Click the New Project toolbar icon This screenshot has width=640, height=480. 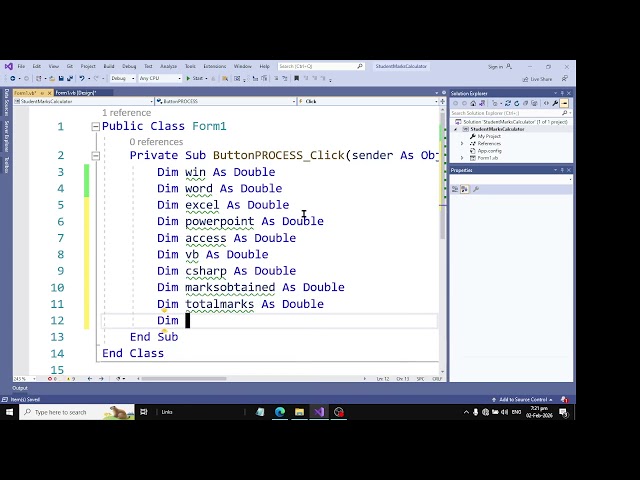tap(39, 78)
